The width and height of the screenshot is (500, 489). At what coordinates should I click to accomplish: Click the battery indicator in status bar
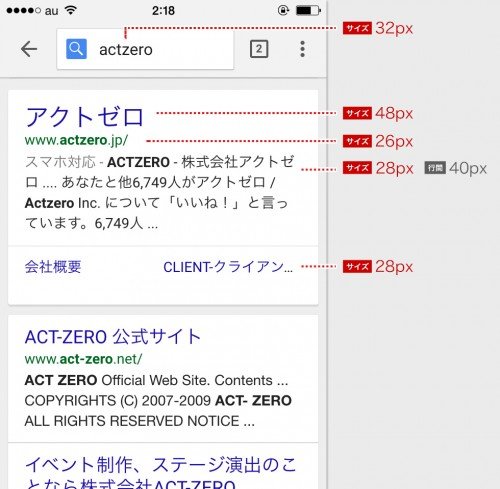point(308,10)
